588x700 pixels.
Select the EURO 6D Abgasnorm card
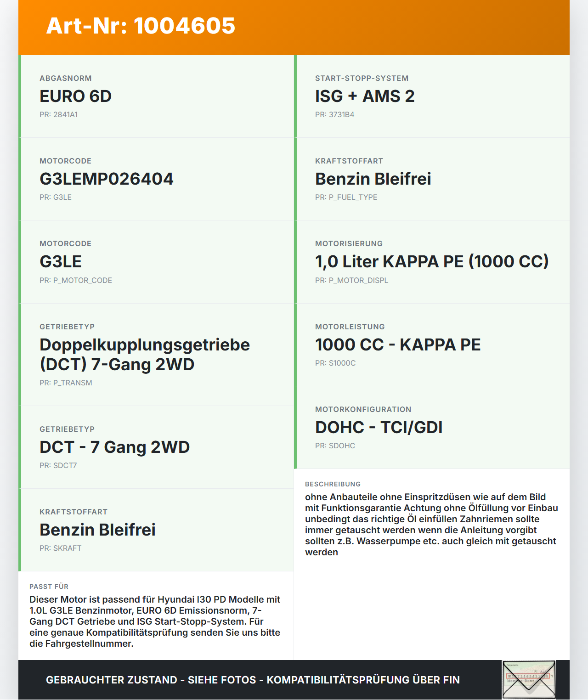coord(156,96)
